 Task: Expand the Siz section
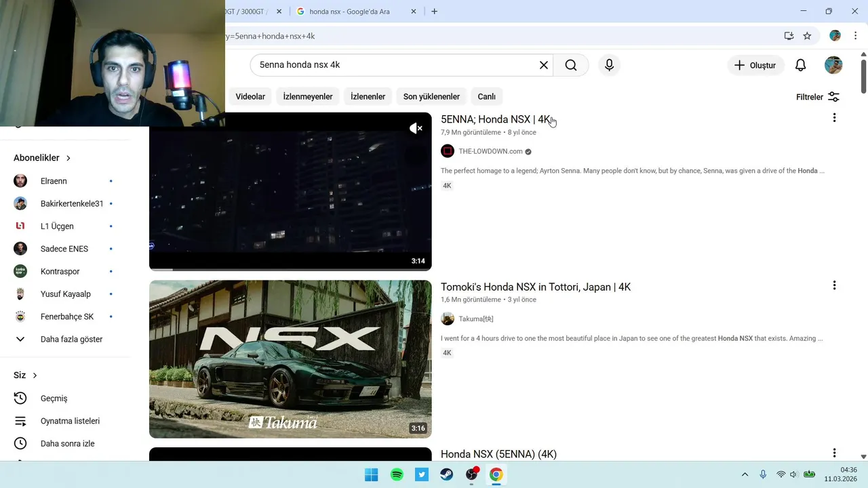tap(25, 375)
